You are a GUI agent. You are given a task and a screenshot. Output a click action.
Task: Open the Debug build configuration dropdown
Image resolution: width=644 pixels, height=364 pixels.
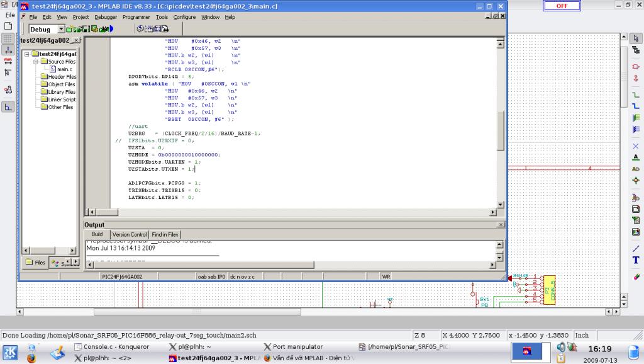(61, 29)
